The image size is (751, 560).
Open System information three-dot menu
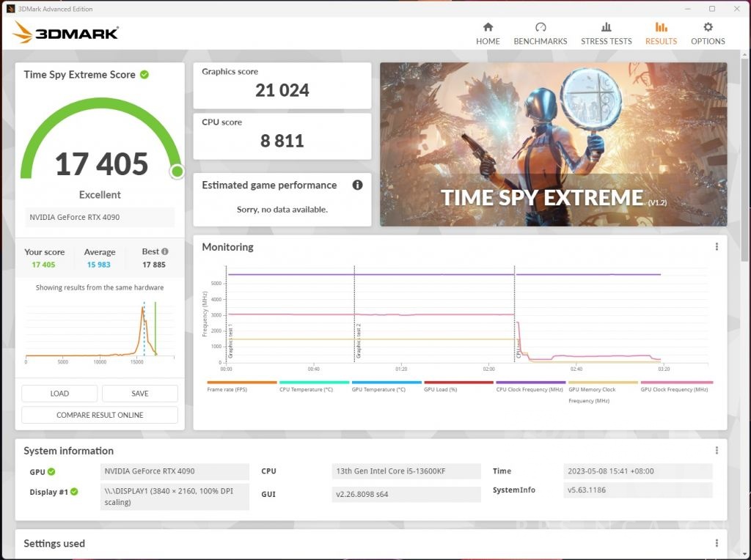tap(717, 451)
